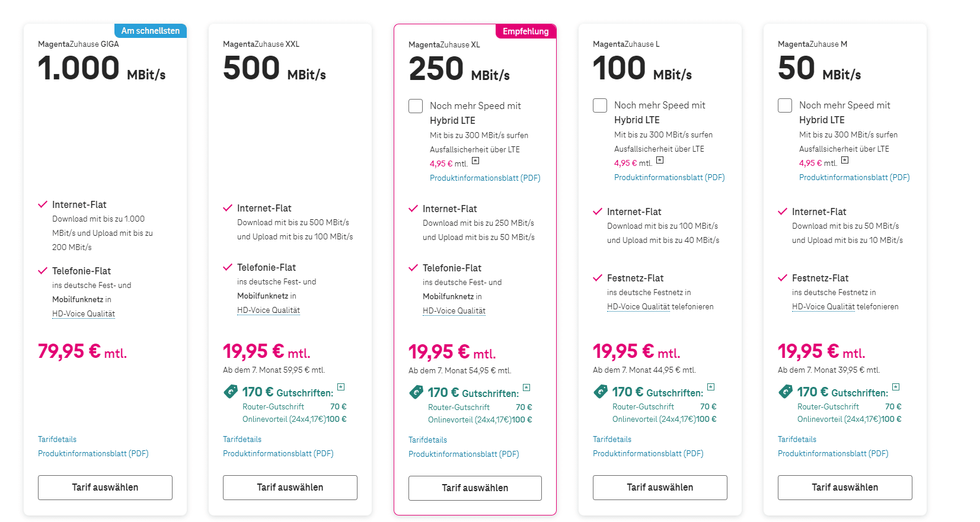Screen dimensions: 980x522
Task: Open Gutschriften info icon on XL tariff
Action: [526, 388]
